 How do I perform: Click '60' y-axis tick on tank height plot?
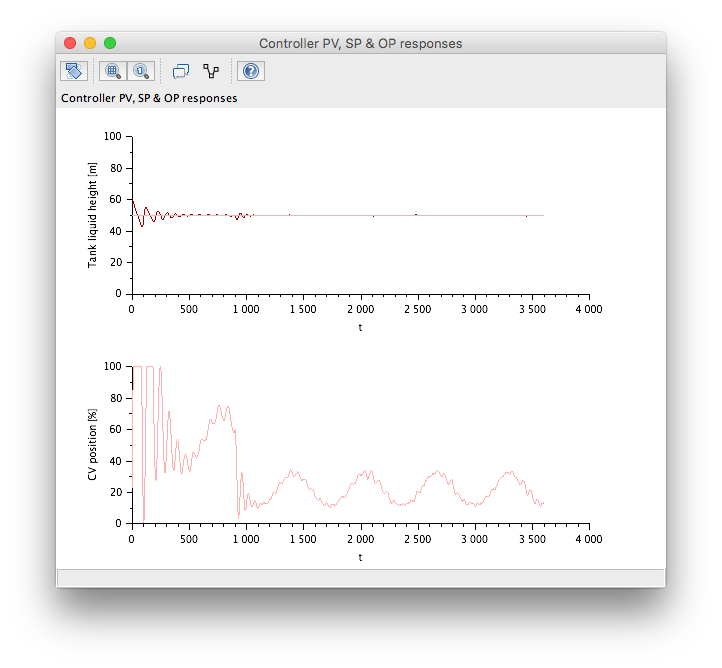[116, 199]
